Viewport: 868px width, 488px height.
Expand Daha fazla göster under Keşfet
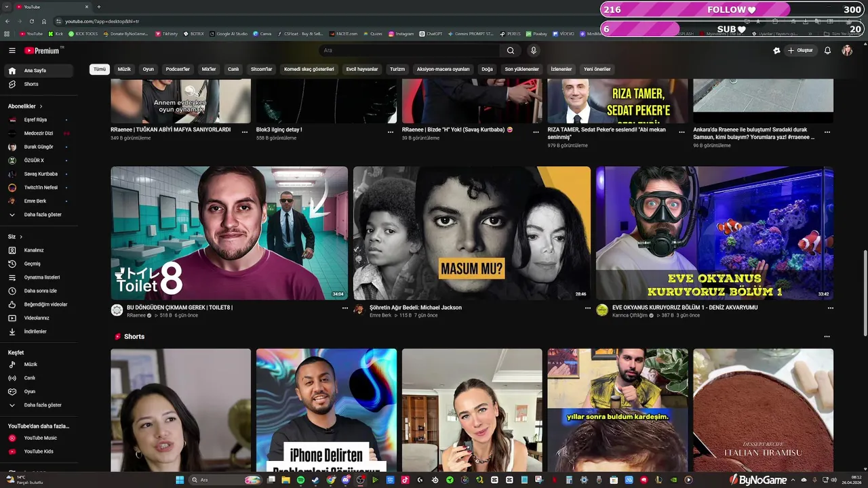(39, 405)
